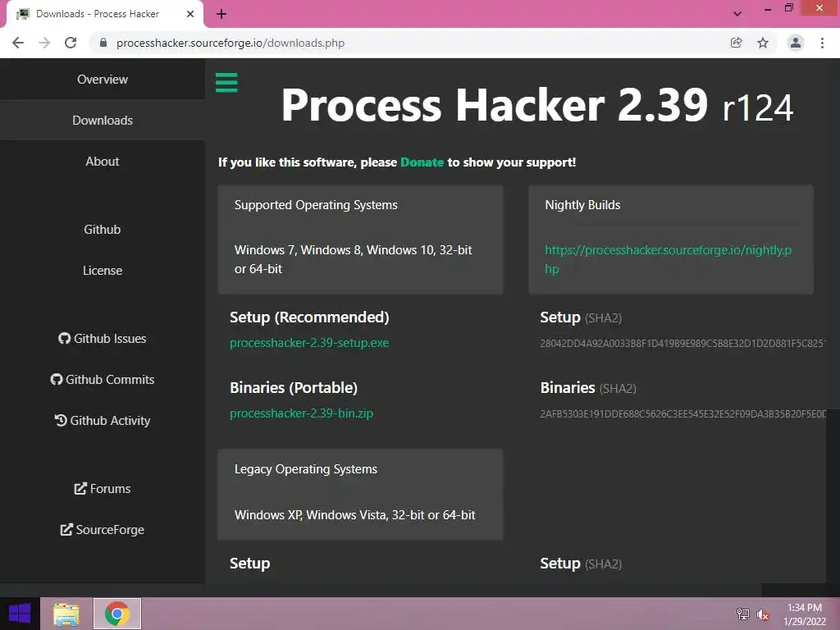This screenshot has width=840, height=630.
Task: Bookmark this page with star icon
Action: pyautogui.click(x=763, y=43)
